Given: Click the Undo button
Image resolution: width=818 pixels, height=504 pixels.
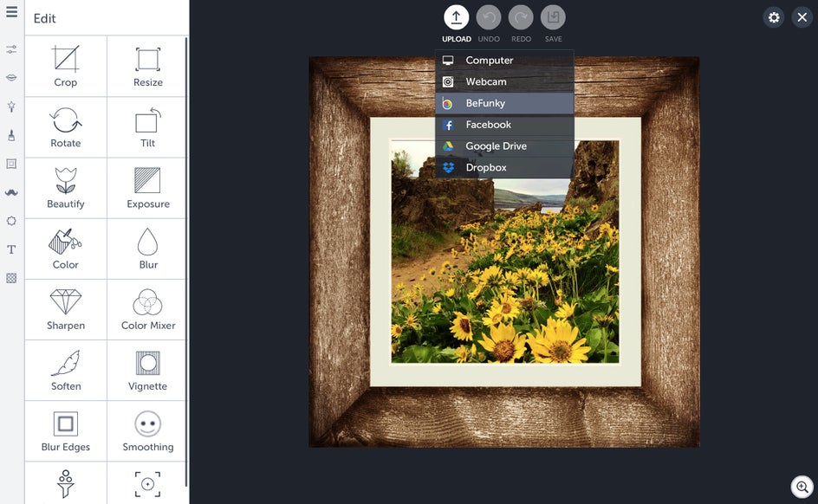Looking at the screenshot, I should 489,17.
